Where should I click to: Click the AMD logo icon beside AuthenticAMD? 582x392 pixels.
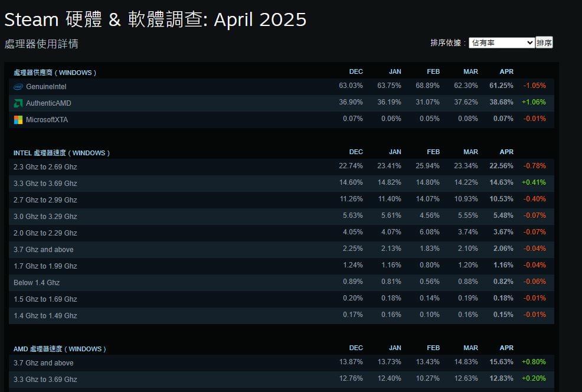pos(18,103)
